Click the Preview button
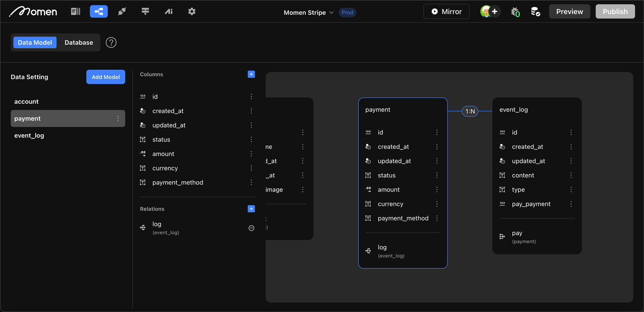 tap(570, 12)
